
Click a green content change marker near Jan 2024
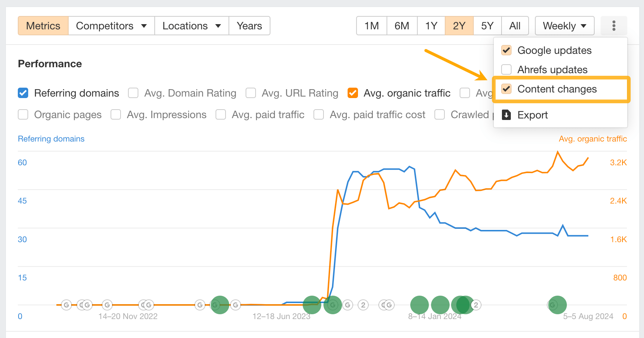coord(419,305)
